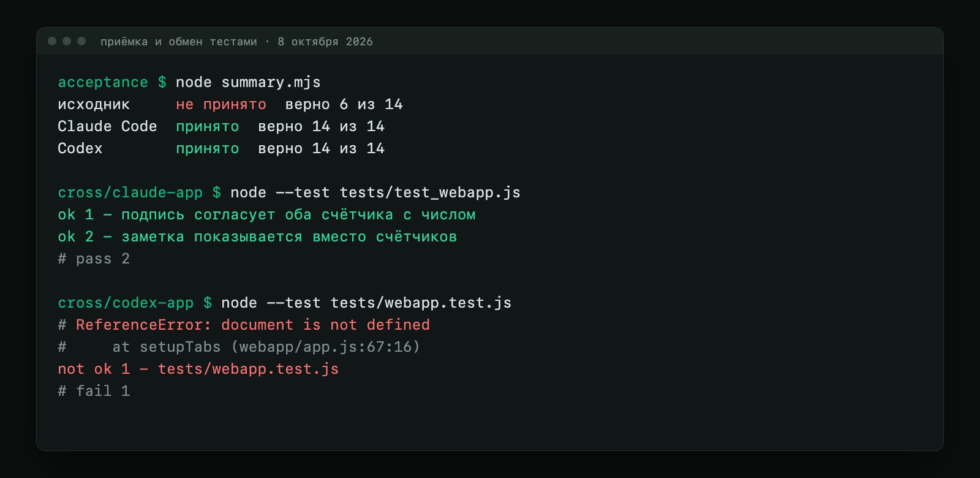Click 'ReferenceError: document is not defined' line
Screen dimensions: 980x478
[244, 325]
